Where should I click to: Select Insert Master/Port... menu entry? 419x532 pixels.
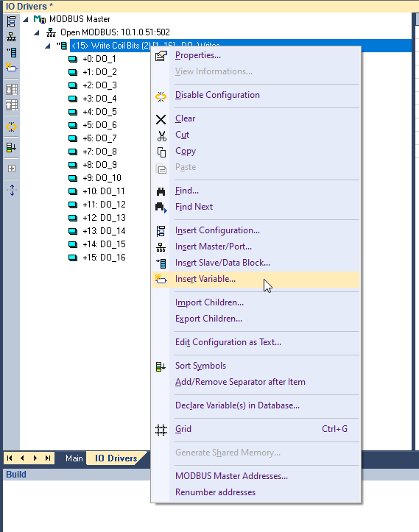(x=214, y=247)
